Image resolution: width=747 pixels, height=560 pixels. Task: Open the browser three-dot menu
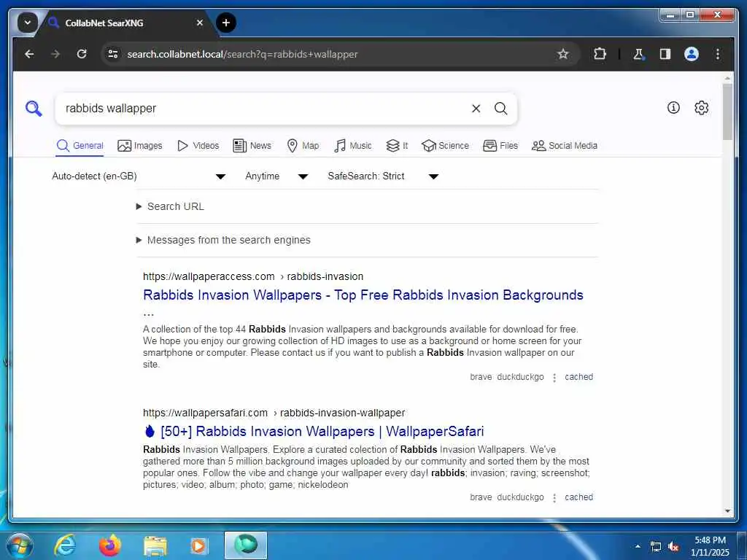point(718,54)
